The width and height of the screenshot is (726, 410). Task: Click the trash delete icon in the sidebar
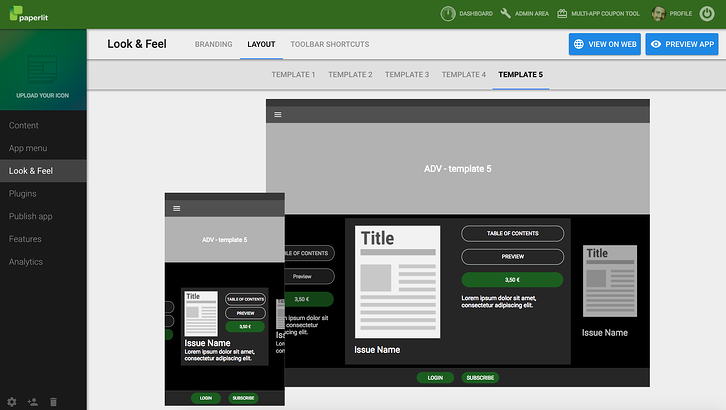(x=53, y=402)
